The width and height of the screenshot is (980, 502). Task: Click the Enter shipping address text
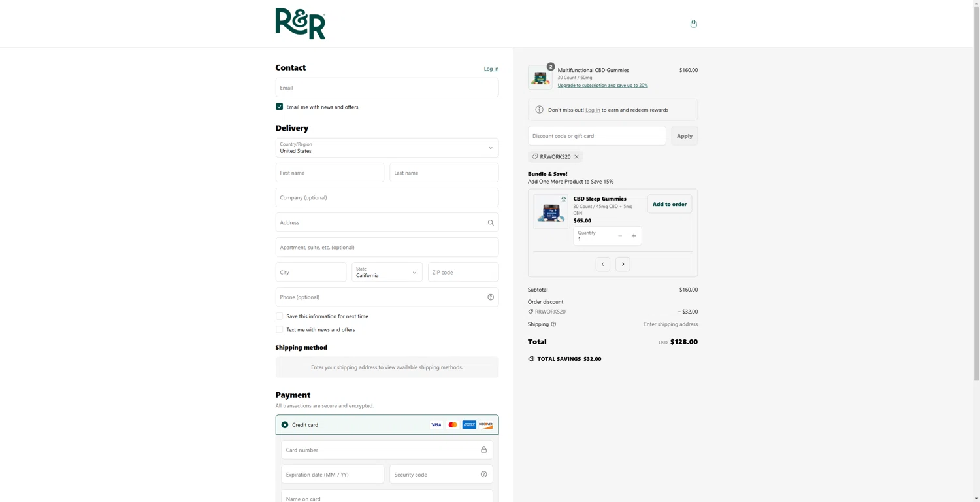[670, 324]
